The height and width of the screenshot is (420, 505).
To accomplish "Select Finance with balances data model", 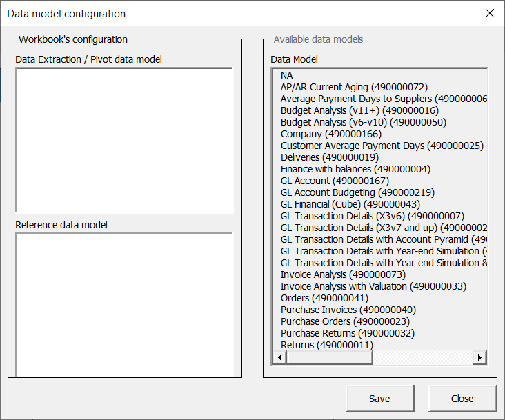I will [355, 169].
